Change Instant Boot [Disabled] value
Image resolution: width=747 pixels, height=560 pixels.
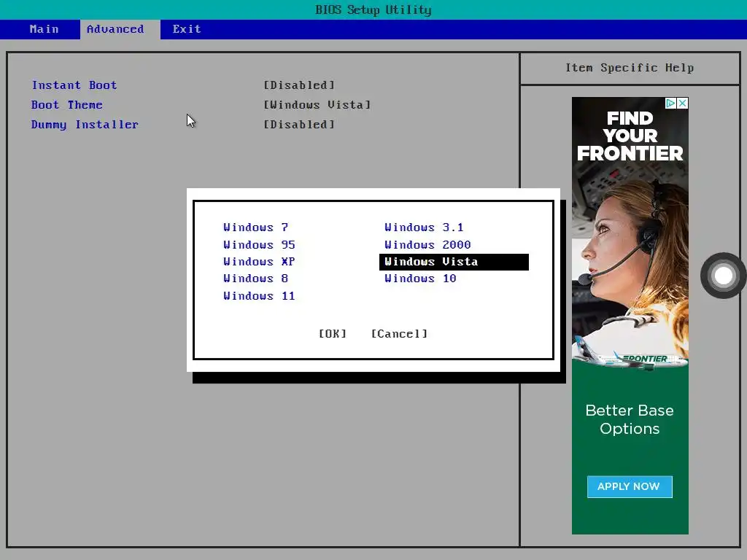[299, 85]
